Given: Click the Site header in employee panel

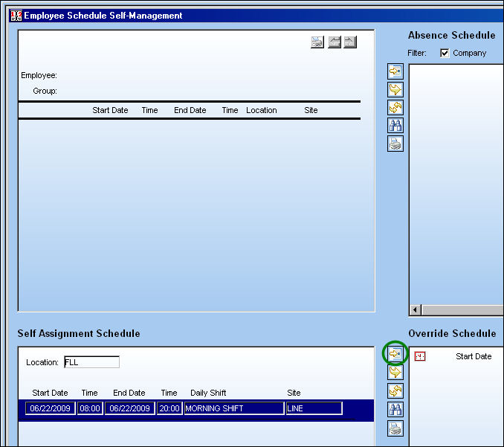Looking at the screenshot, I should [x=311, y=110].
